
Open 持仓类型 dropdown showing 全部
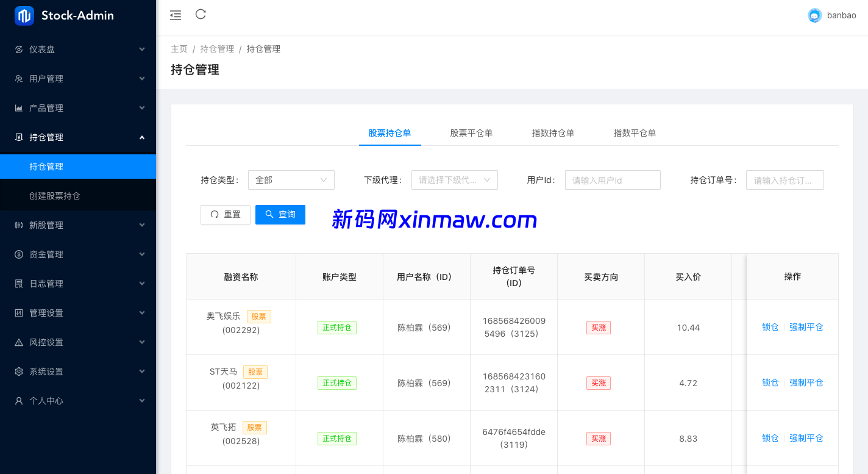(291, 180)
